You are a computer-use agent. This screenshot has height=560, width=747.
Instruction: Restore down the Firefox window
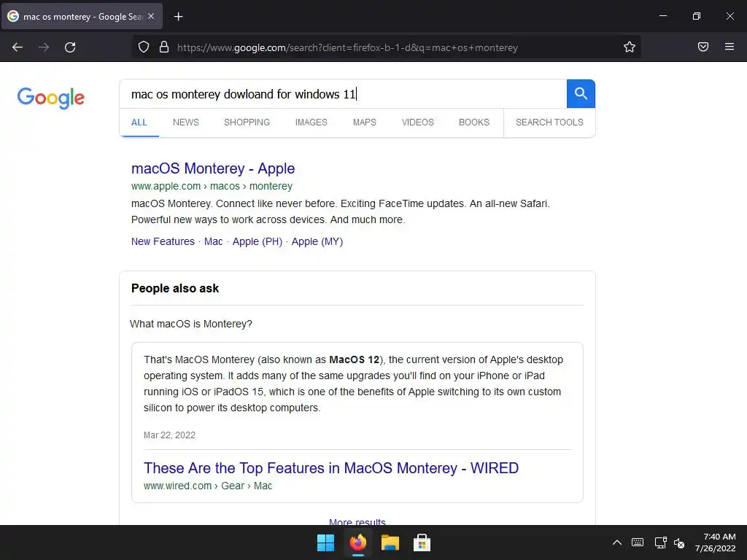[697, 16]
